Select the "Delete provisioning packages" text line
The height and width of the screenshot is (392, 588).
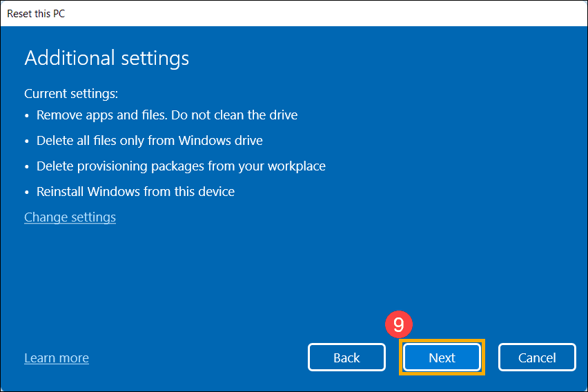[x=181, y=166]
